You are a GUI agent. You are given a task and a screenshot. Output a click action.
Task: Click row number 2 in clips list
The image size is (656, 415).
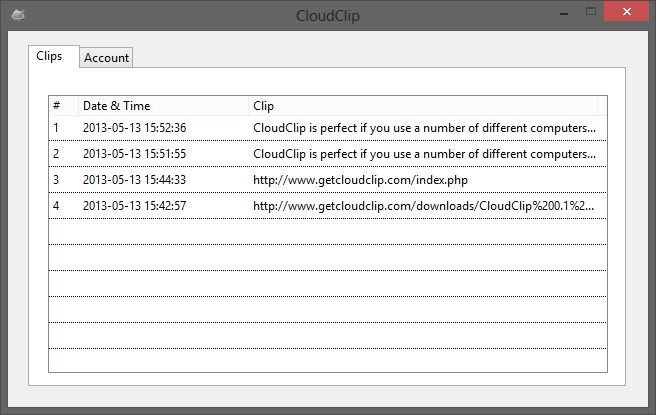point(56,154)
